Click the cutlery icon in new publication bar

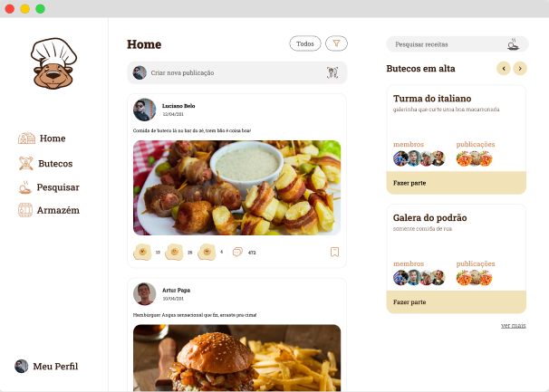pos(332,72)
